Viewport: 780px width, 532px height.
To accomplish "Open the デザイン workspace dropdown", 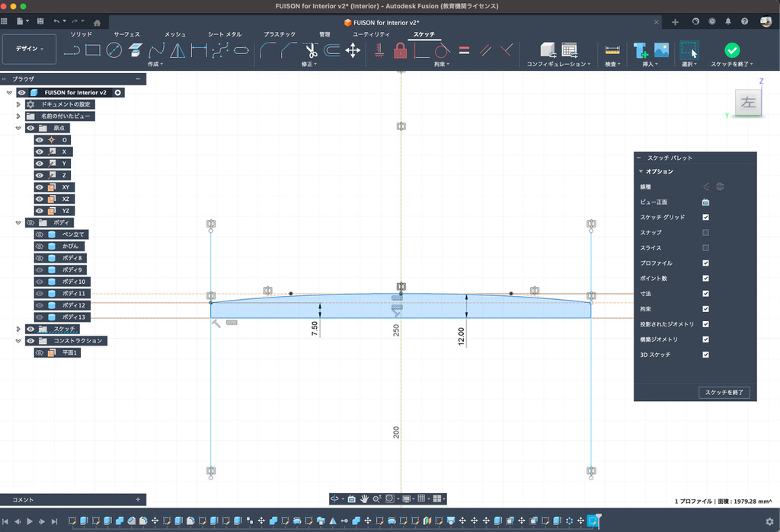I will [x=30, y=49].
